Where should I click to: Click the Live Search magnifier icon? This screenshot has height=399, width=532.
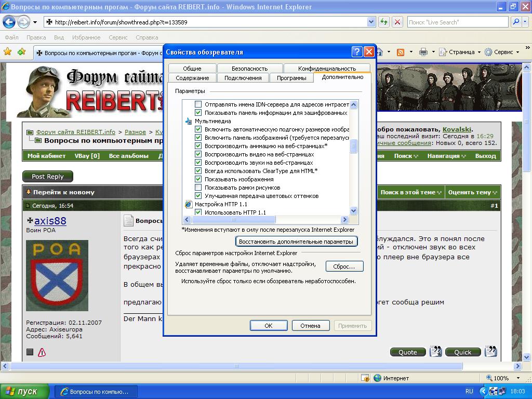pyautogui.click(x=516, y=22)
